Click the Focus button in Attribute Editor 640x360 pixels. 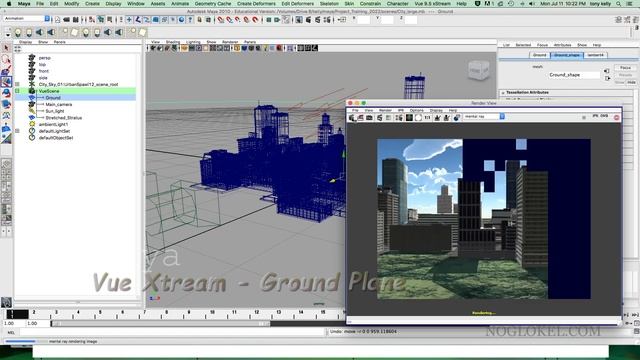(x=625, y=68)
